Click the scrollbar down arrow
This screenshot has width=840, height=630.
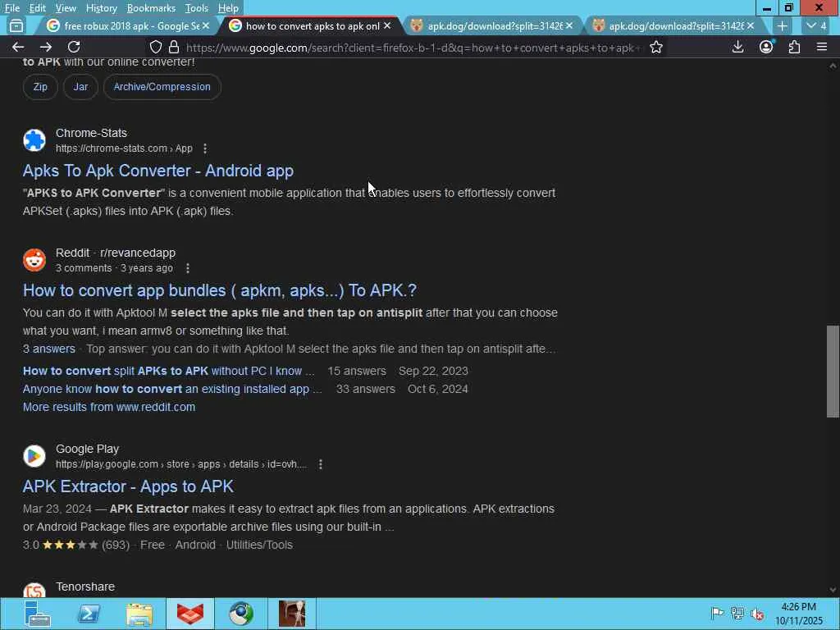[833, 590]
